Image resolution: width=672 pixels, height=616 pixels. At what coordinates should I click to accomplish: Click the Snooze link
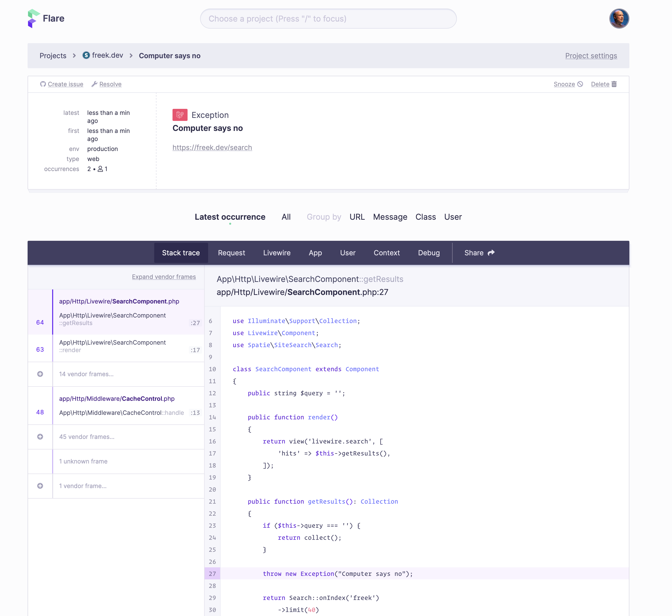point(564,84)
